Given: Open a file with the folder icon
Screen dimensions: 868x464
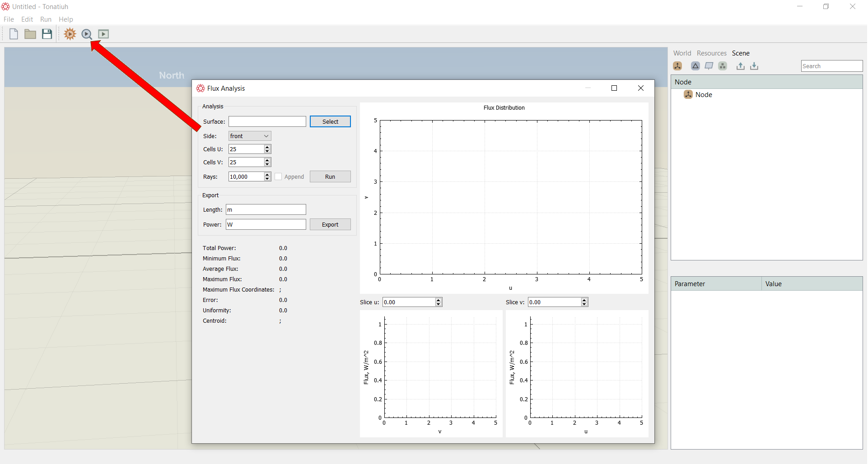Looking at the screenshot, I should (x=30, y=34).
